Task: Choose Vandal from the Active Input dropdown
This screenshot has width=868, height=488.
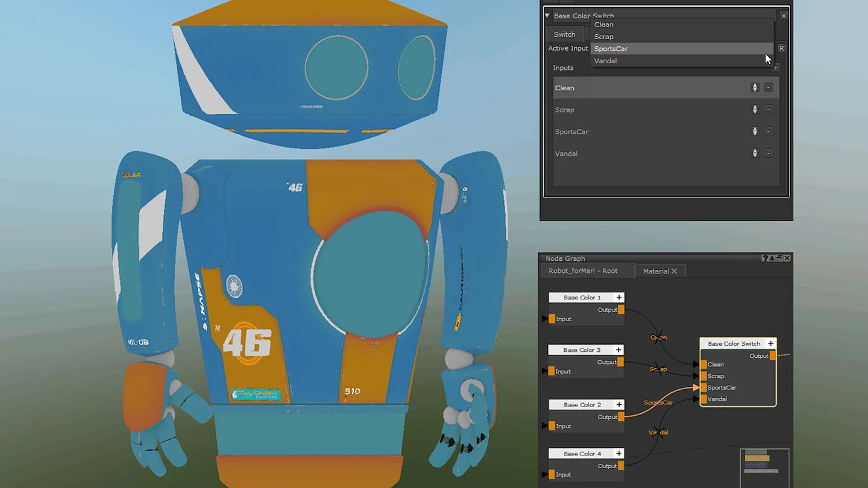Action: (x=605, y=61)
